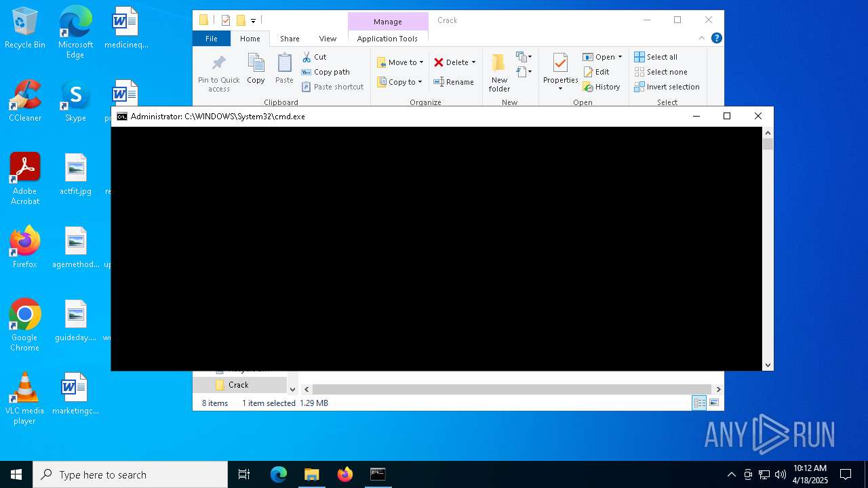Select actfit.jpg file on desktop
The image size is (868, 488).
click(75, 175)
